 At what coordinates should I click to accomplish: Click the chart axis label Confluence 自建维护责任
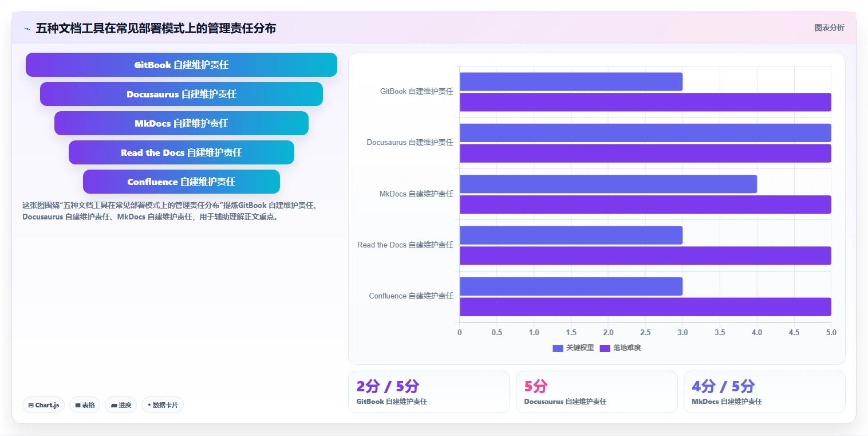[411, 296]
